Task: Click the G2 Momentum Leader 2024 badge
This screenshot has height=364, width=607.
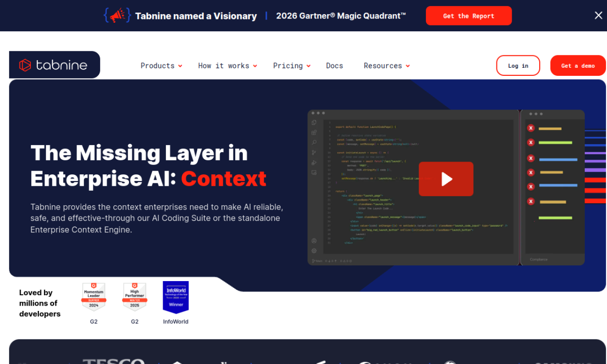Action: pos(94,297)
